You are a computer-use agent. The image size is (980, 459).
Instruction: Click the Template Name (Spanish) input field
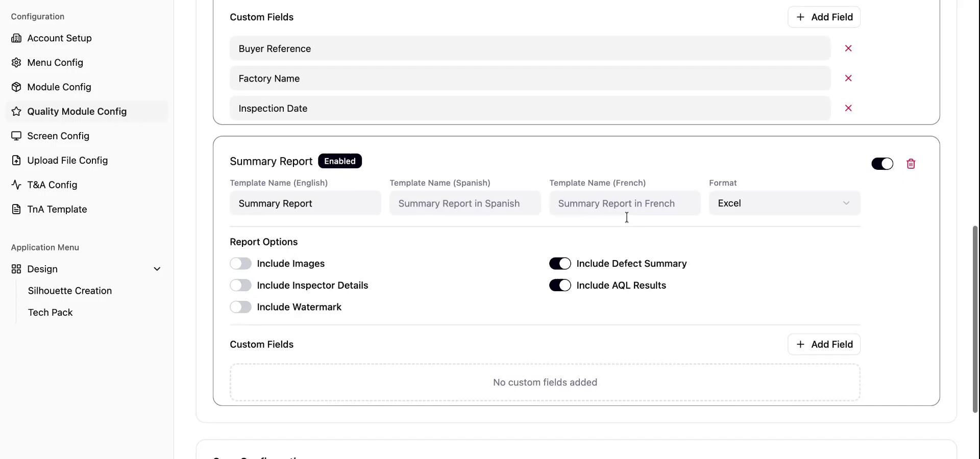[464, 203]
